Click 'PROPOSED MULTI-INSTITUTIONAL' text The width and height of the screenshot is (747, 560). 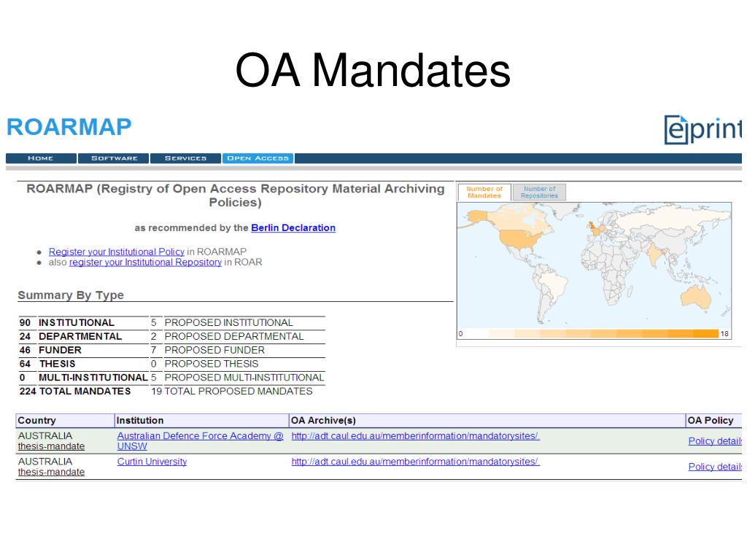[x=244, y=377]
